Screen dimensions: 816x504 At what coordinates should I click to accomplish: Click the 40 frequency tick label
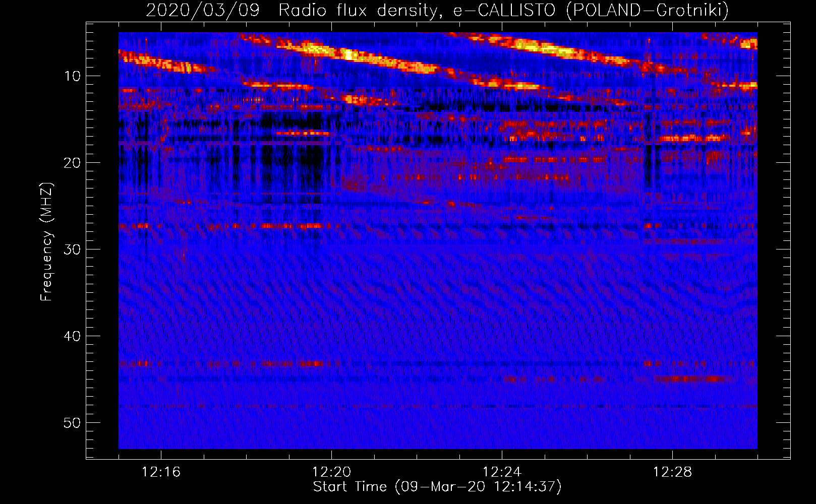[x=72, y=336]
